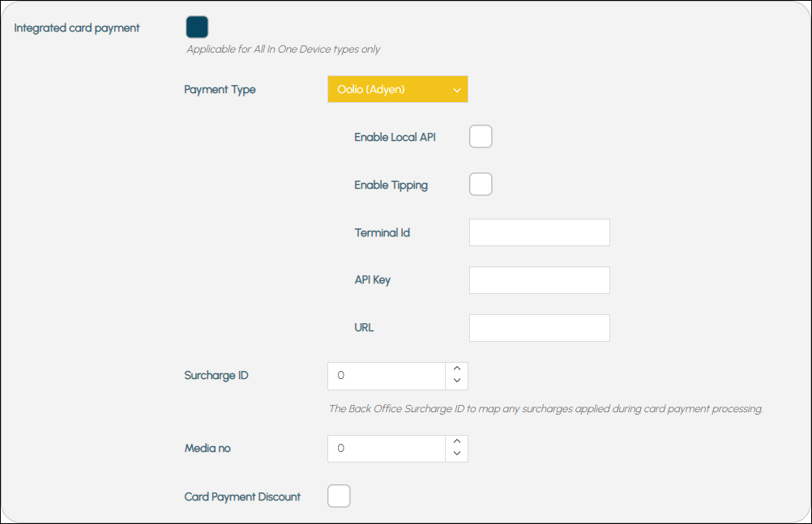Image resolution: width=812 pixels, height=524 pixels.
Task: Click the Media no number field
Action: (x=387, y=449)
